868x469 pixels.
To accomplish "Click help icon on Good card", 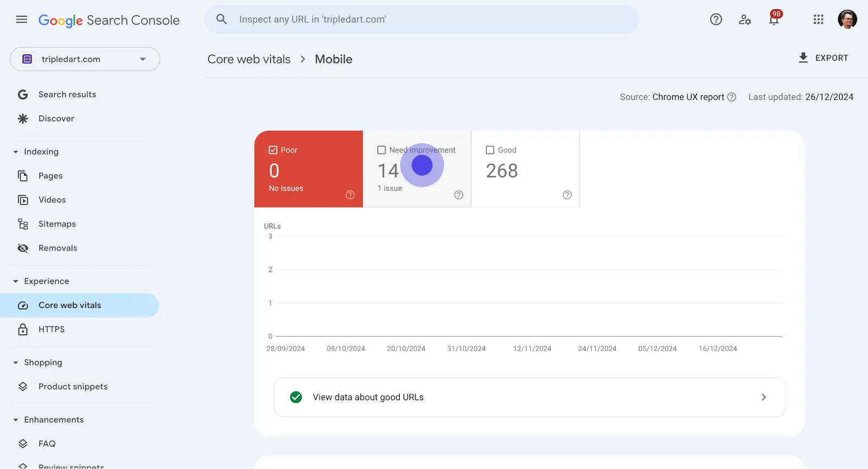I will (x=567, y=195).
